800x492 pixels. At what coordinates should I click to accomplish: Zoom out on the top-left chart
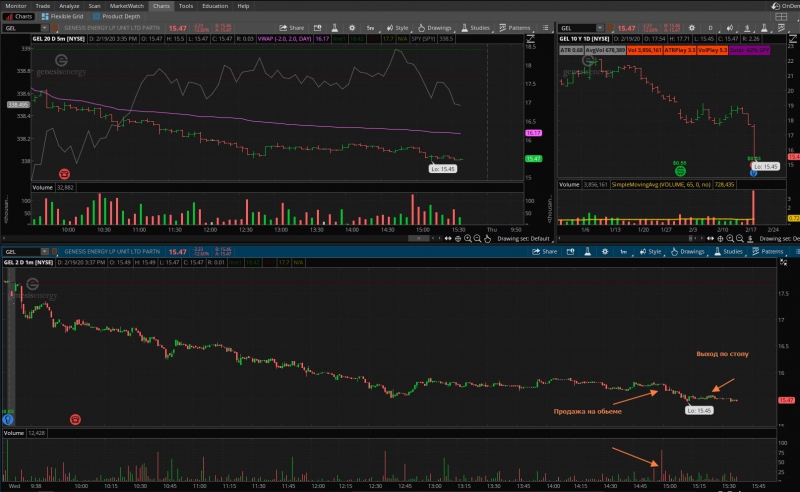coord(477,238)
